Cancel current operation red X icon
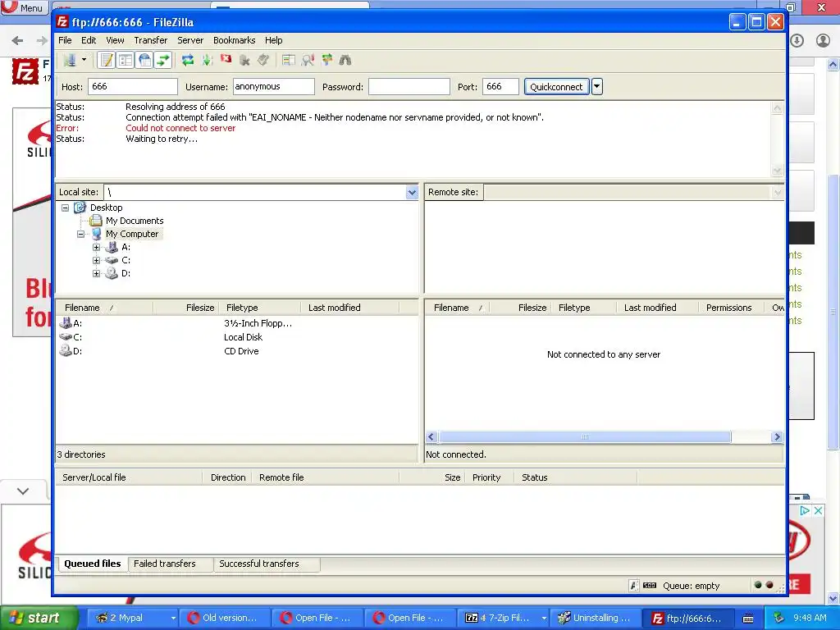840x630 pixels. click(x=226, y=60)
